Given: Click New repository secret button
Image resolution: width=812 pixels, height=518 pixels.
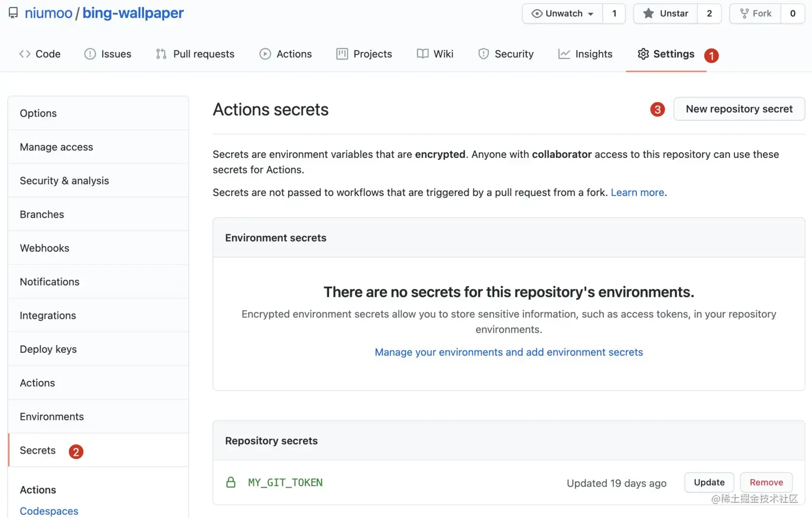Looking at the screenshot, I should [x=739, y=109].
